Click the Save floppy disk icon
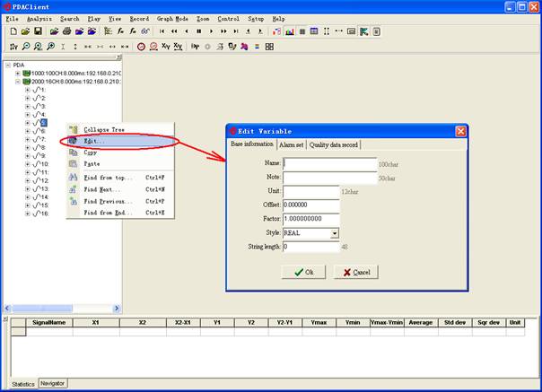The width and height of the screenshot is (542, 392). tap(37, 31)
